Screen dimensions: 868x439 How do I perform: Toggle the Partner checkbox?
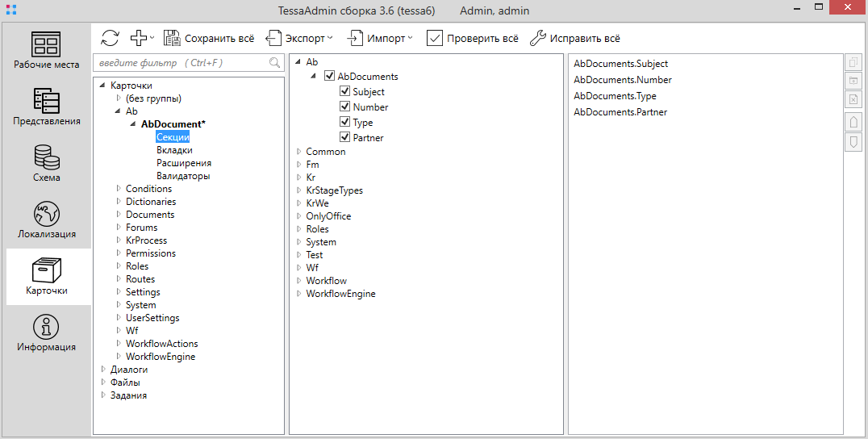coord(345,138)
